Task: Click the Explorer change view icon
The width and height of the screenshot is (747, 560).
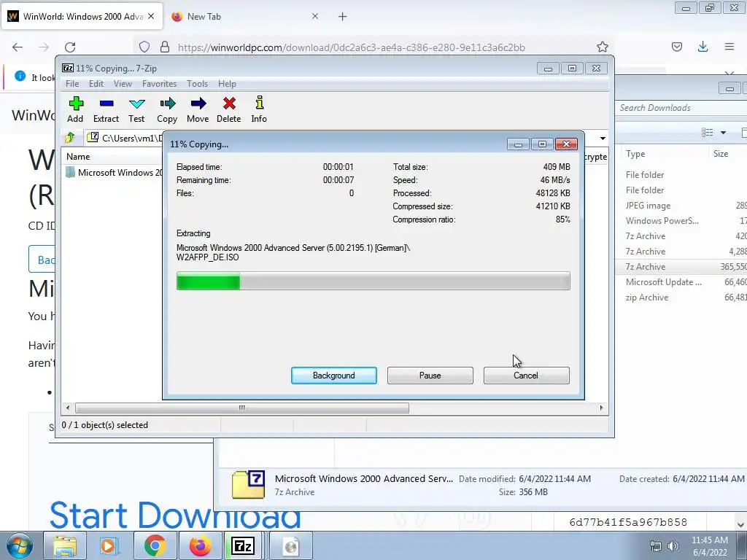Action: point(708,133)
